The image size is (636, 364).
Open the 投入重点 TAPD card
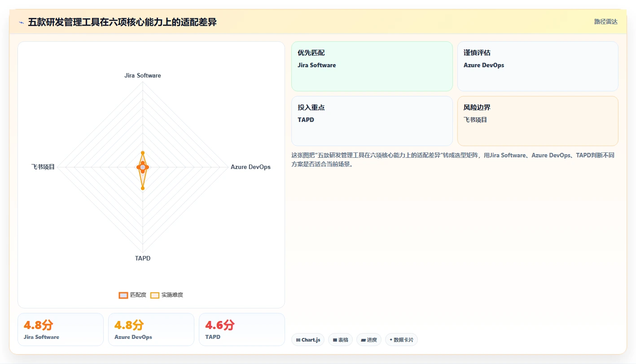[372, 121]
